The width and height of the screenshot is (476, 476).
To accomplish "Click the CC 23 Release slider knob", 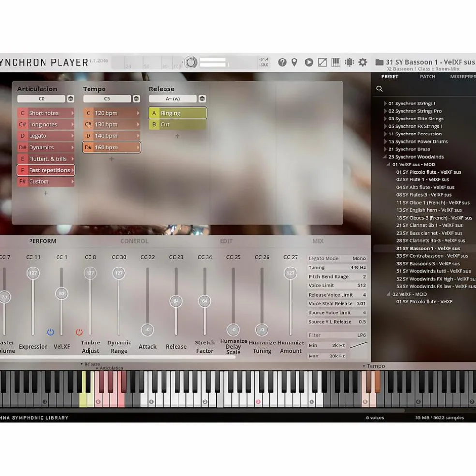I will point(176,301).
